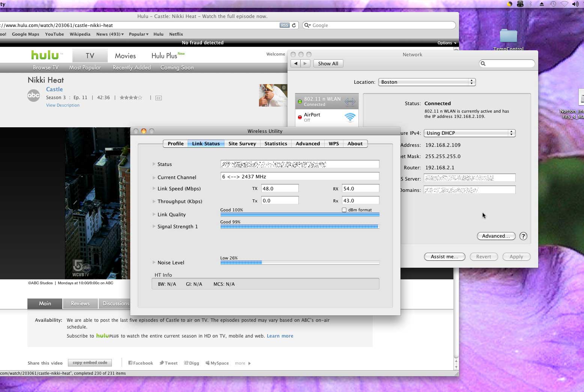Expand the Signal Strength 1 triangle
Image resolution: width=584 pixels, height=392 pixels.
(154, 226)
